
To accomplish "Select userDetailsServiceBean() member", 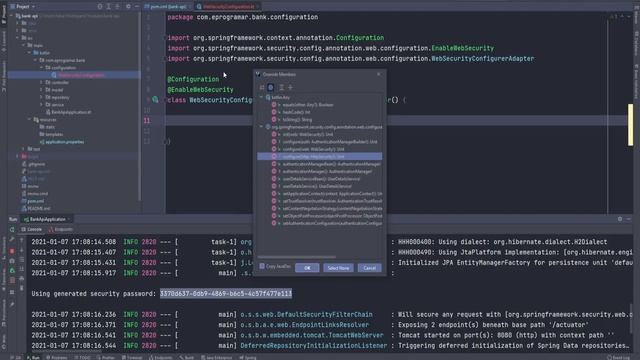I will click(x=321, y=179).
